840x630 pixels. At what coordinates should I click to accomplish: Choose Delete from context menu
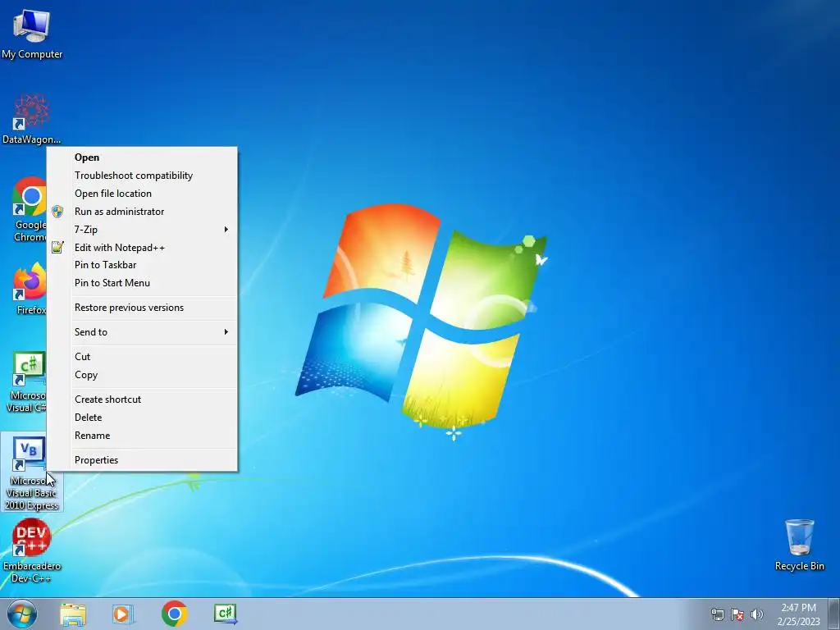coord(142,418)
